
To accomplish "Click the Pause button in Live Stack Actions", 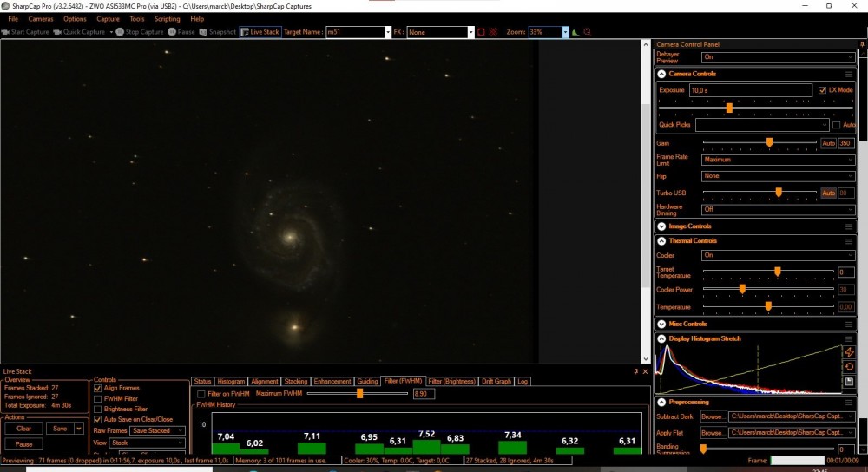I will [x=23, y=444].
